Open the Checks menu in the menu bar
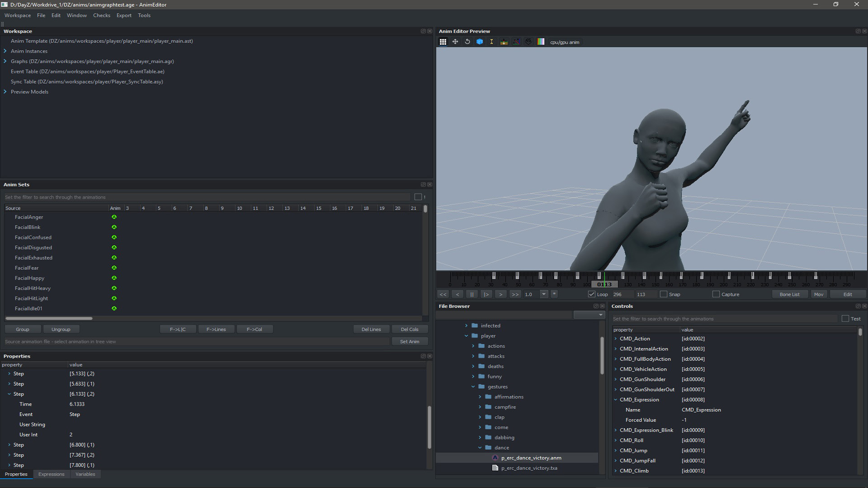 (101, 15)
